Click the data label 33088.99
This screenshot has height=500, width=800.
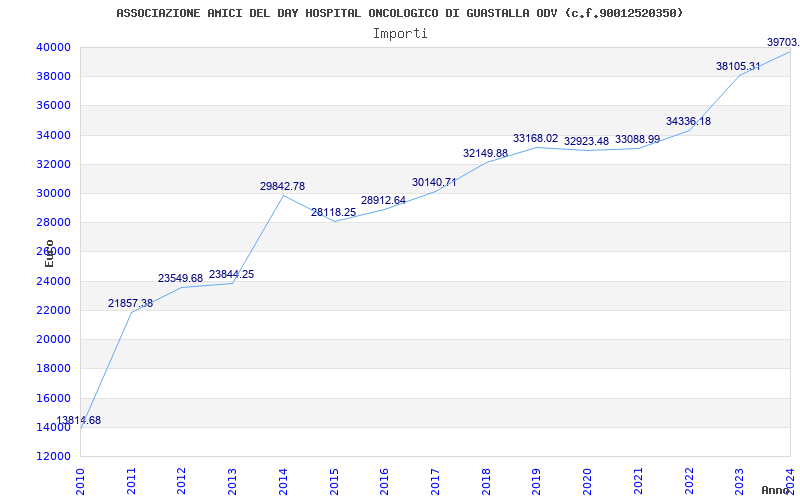(638, 139)
